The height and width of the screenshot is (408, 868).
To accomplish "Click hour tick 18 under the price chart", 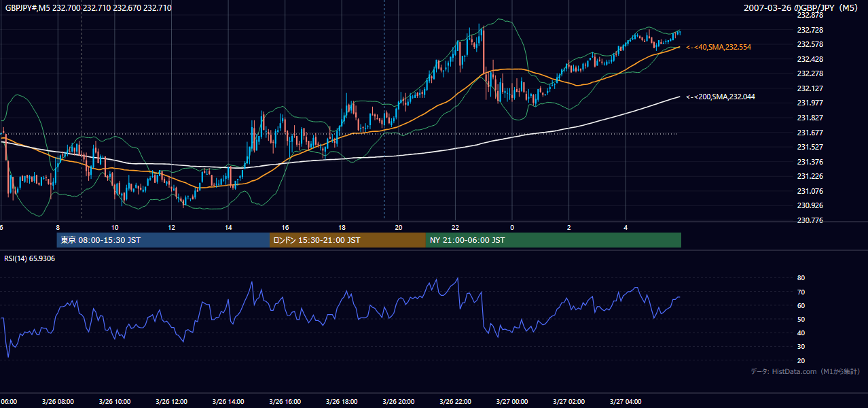I will pyautogui.click(x=342, y=227).
